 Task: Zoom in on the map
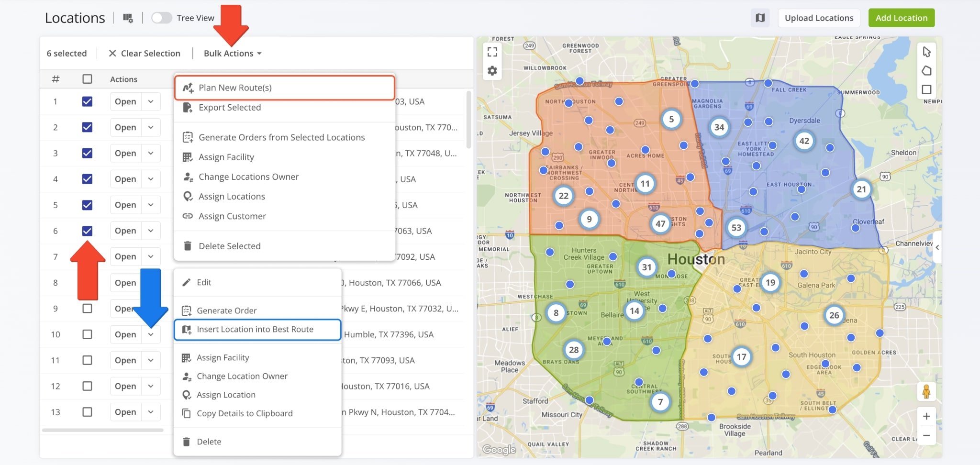(x=926, y=416)
